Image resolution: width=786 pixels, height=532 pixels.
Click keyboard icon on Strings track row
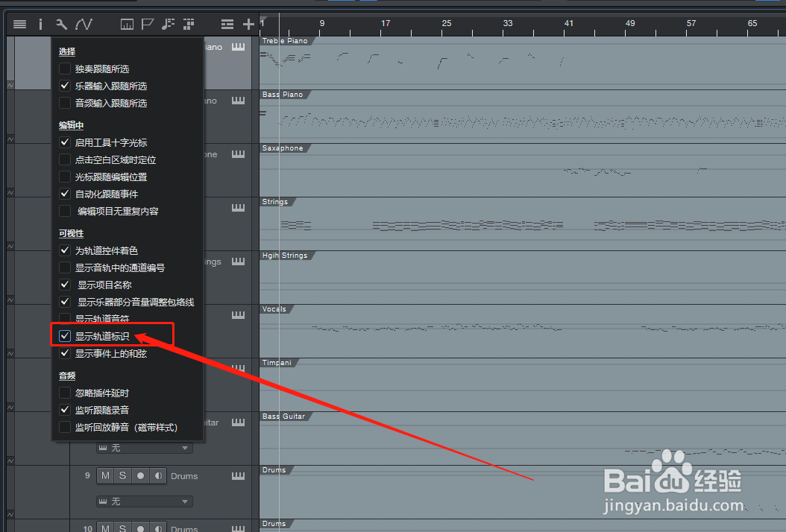tap(238, 208)
